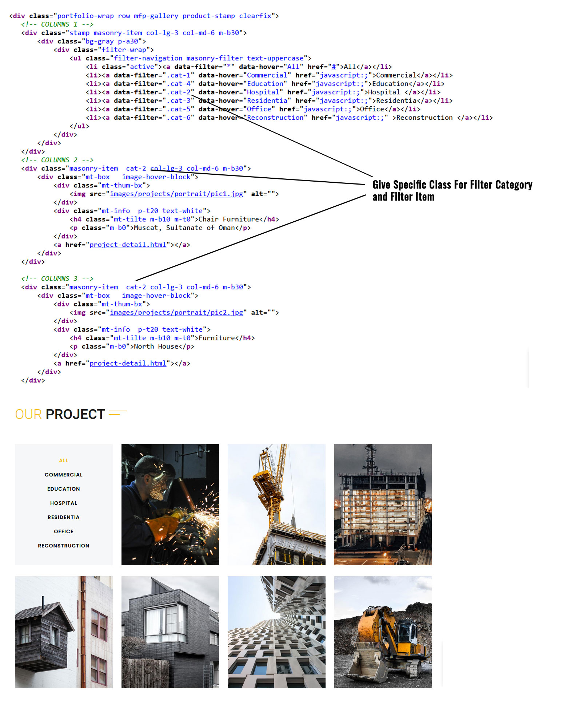The width and height of the screenshot is (582, 728).
Task: Click the images/projects/portrait/pic2.jpg link
Action: [x=176, y=313]
